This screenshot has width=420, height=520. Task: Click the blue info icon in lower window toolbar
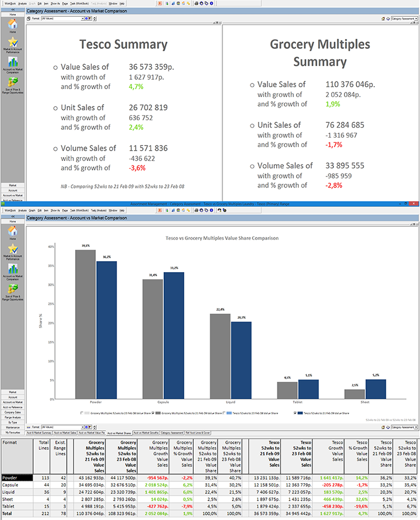click(x=211, y=210)
